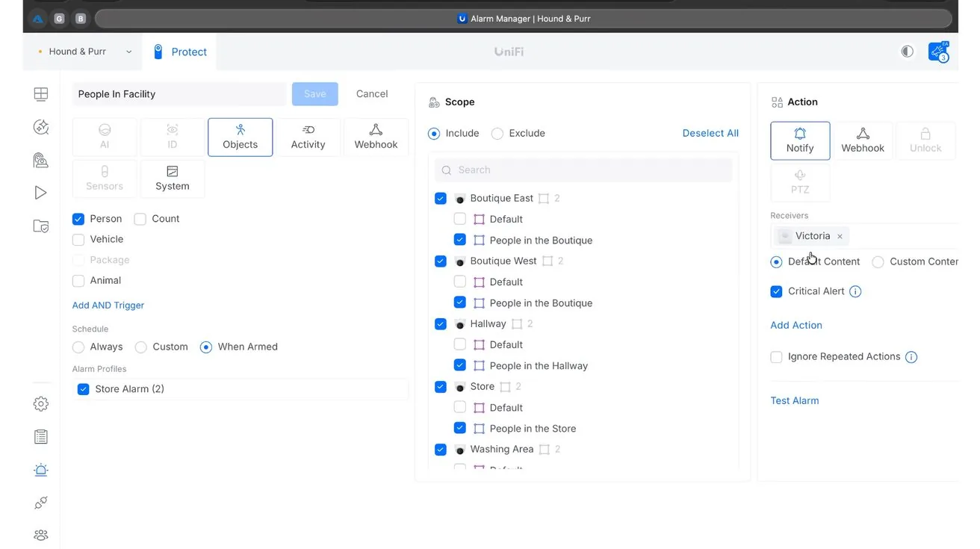Viewport: 980px width, 549px height.
Task: Uncheck the Boutique West camera checkbox
Action: click(x=441, y=261)
